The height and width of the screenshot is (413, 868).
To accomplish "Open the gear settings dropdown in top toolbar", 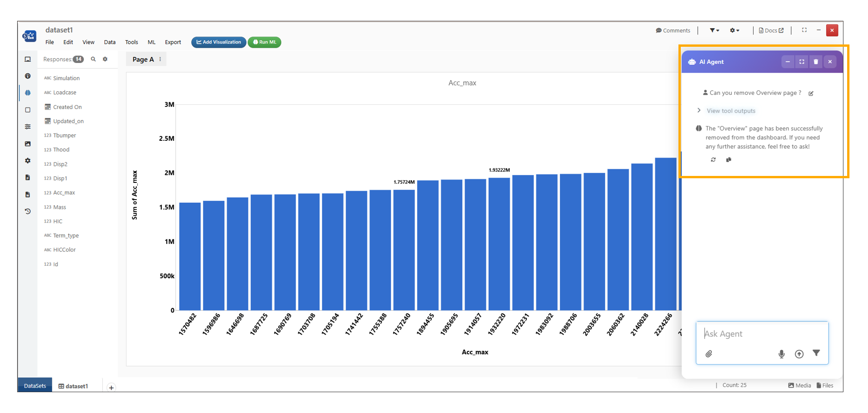I will [x=734, y=31].
